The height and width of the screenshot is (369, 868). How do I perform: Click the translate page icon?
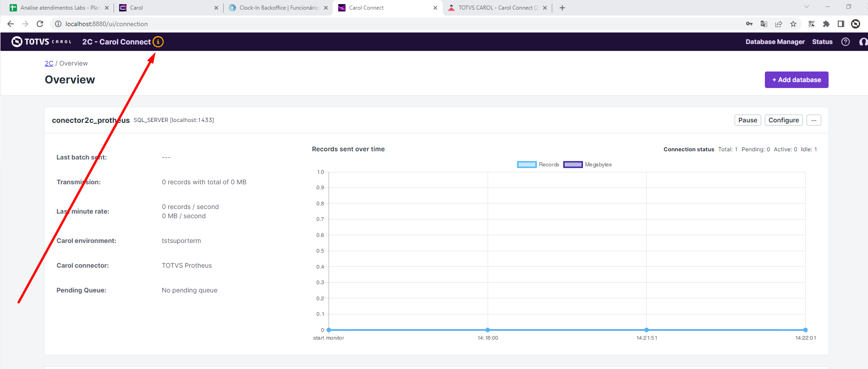coord(764,24)
